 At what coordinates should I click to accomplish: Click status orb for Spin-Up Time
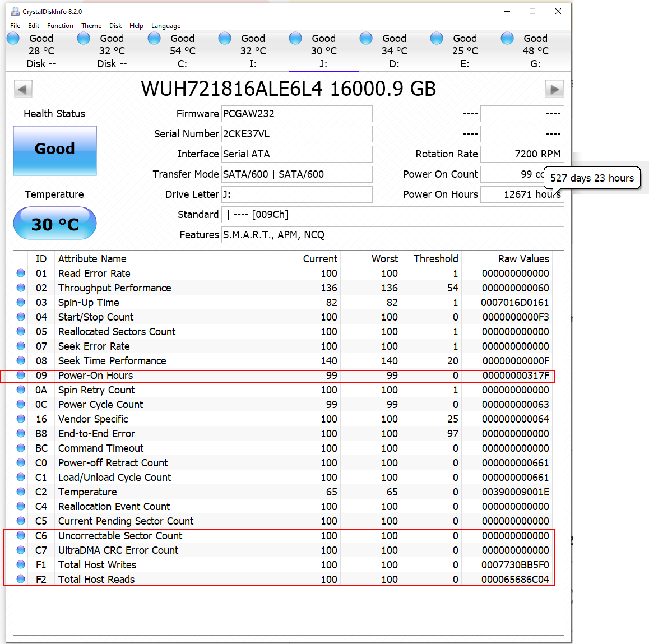point(21,302)
